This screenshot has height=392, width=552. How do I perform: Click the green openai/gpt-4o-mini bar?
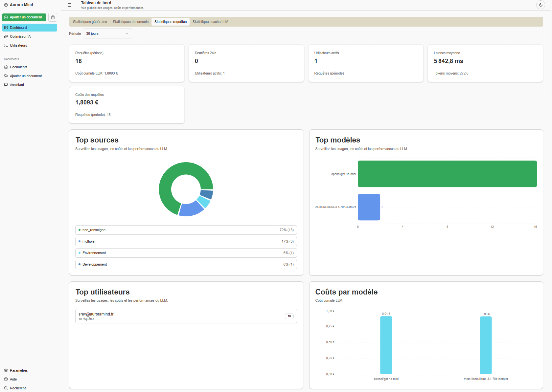pyautogui.click(x=447, y=174)
